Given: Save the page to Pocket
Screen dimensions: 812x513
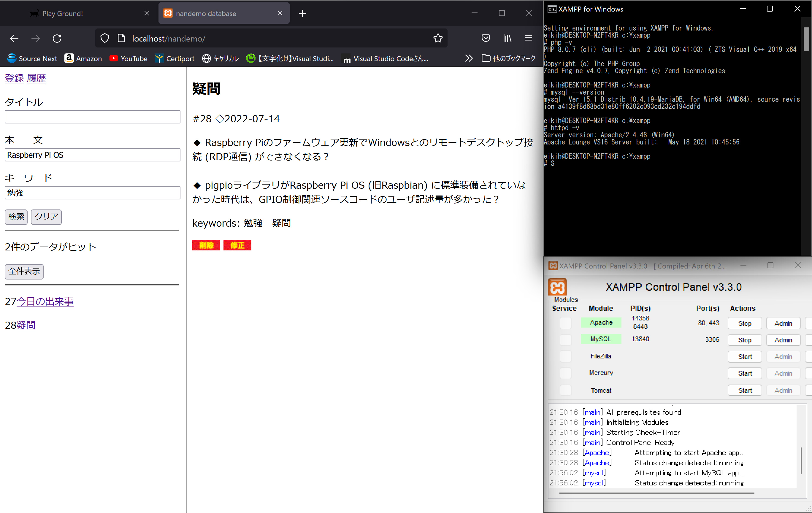Looking at the screenshot, I should click(486, 38).
